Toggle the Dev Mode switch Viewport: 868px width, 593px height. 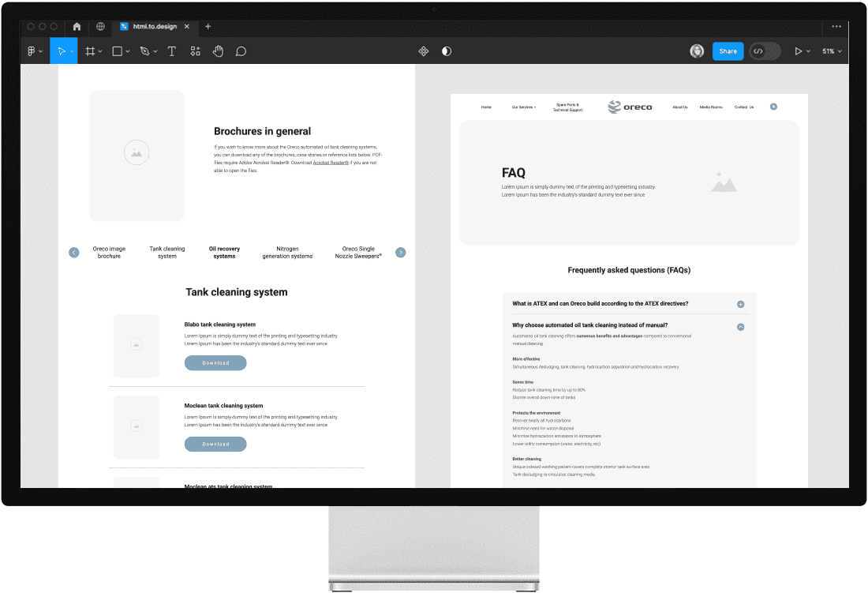click(x=765, y=51)
